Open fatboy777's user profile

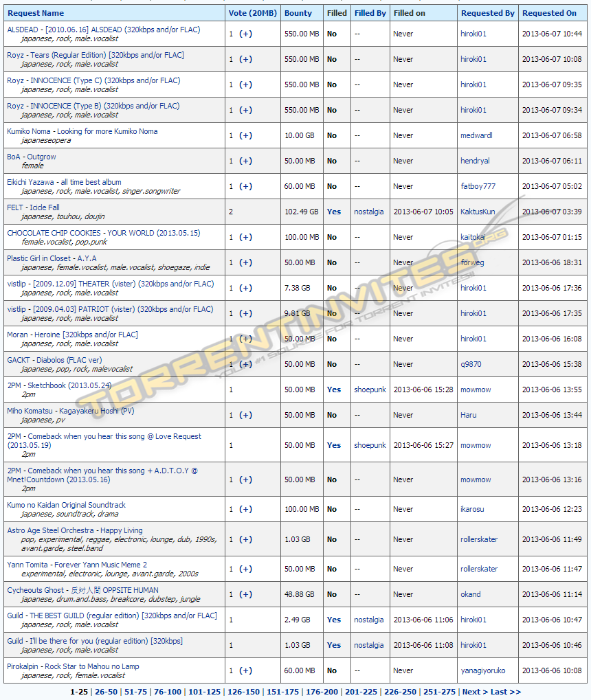coord(478,187)
